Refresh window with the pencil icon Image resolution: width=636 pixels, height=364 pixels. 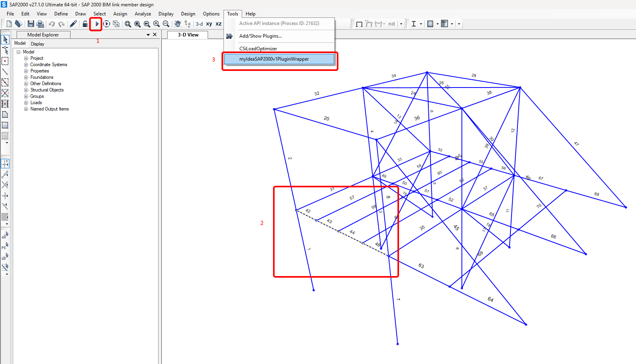(x=73, y=24)
